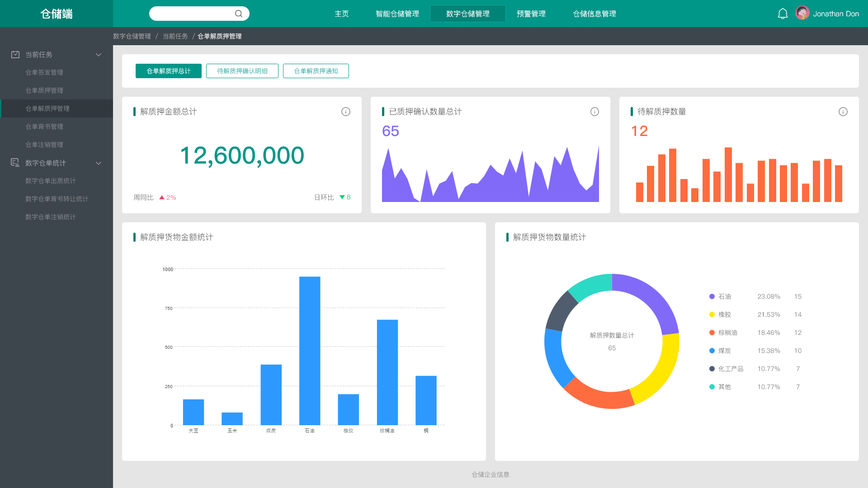Open the 智能仓储管理 top menu
Screen dimensions: 868x488
(397, 14)
